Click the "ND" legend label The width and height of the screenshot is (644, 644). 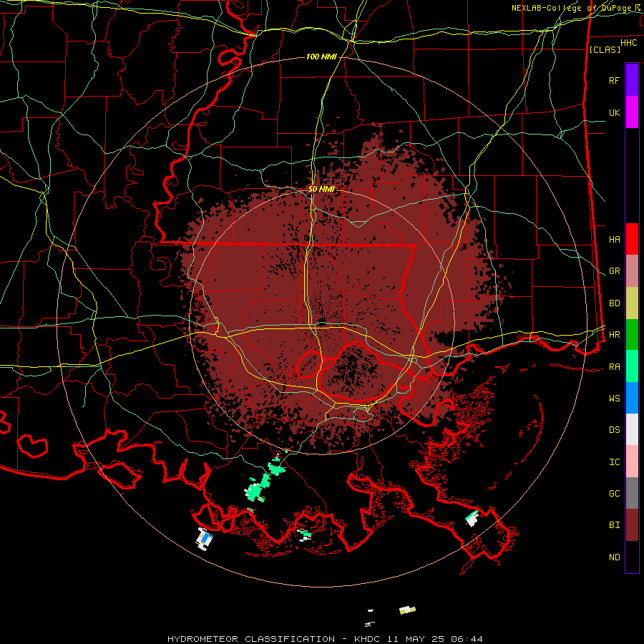614,557
